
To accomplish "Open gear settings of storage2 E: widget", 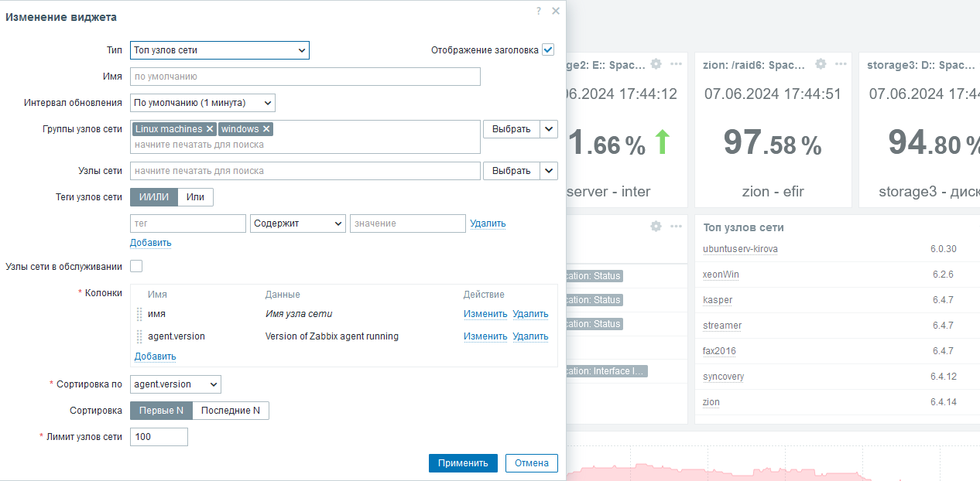I will coord(656,64).
